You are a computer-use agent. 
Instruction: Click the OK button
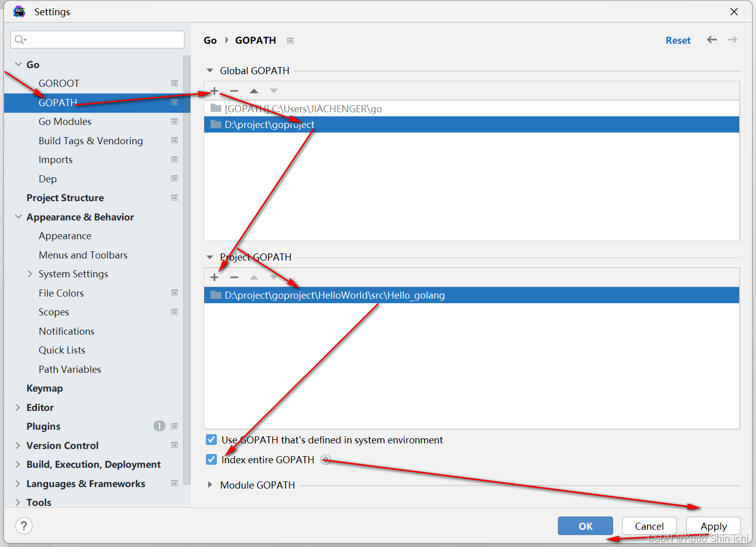[585, 526]
